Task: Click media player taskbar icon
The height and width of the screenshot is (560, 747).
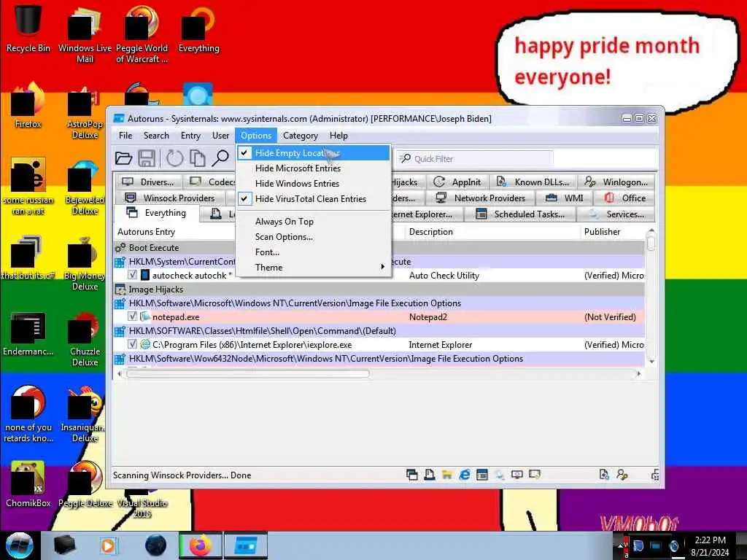Action: click(x=109, y=545)
